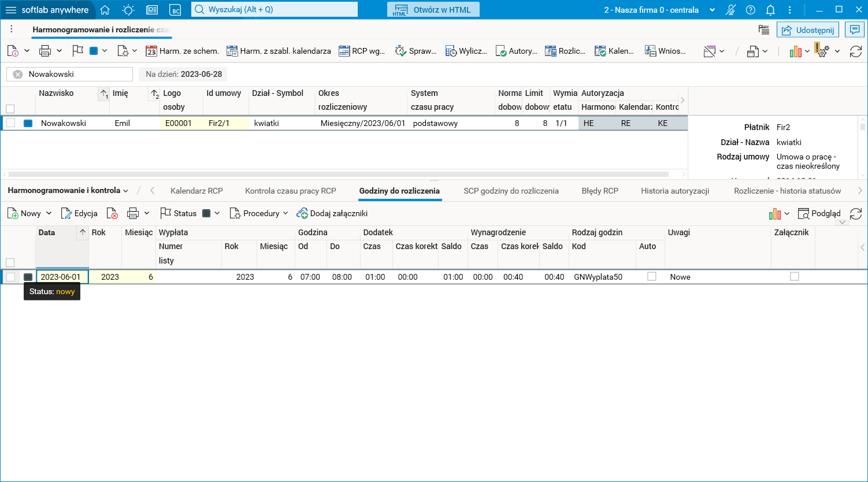Toggle the Załącznik checkbox in Nowe row
The width and height of the screenshot is (868, 482).
795,277
